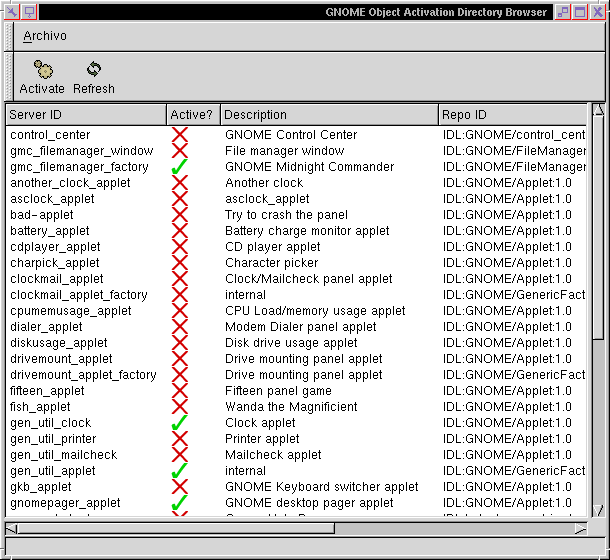Select the bad-applet row
610x560 pixels.
coord(296,215)
